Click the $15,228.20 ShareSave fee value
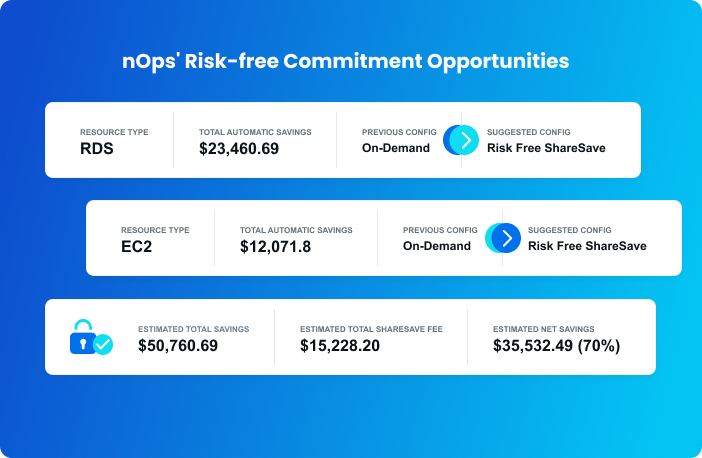Image resolution: width=702 pixels, height=458 pixels. [x=340, y=346]
